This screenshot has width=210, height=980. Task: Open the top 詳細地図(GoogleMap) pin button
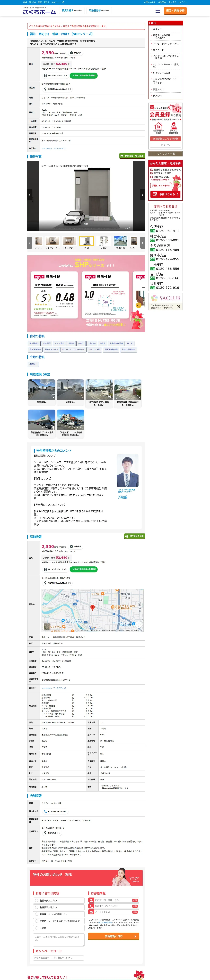58,89
